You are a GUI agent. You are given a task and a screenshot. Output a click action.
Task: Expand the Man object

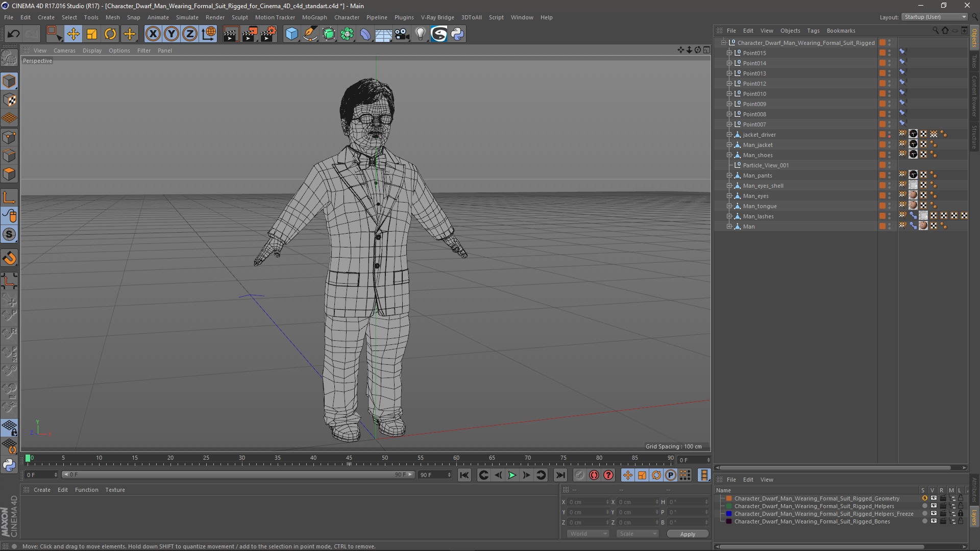click(x=729, y=227)
